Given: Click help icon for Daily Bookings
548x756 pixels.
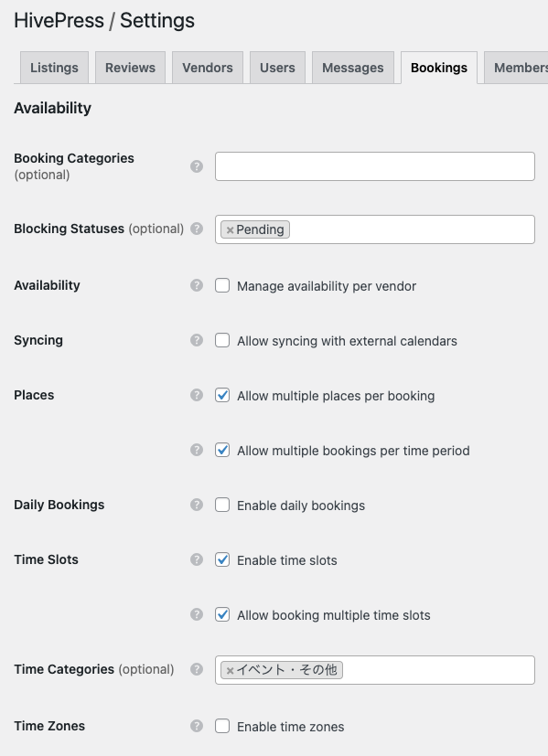Looking at the screenshot, I should (197, 505).
